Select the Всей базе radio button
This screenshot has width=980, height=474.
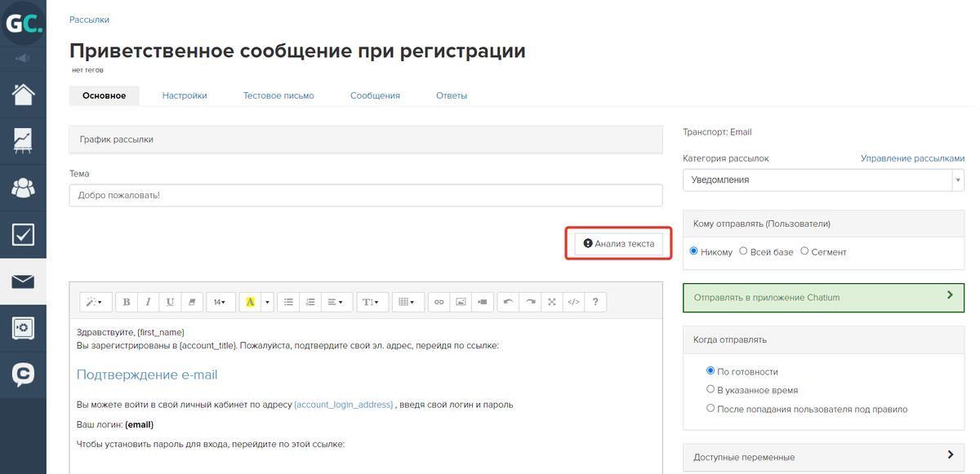click(743, 251)
